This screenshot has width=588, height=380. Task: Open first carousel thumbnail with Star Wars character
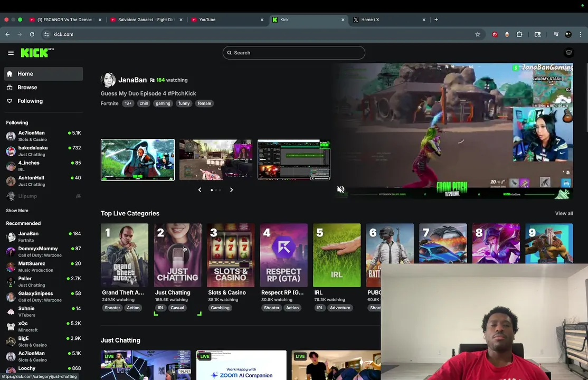138,160
